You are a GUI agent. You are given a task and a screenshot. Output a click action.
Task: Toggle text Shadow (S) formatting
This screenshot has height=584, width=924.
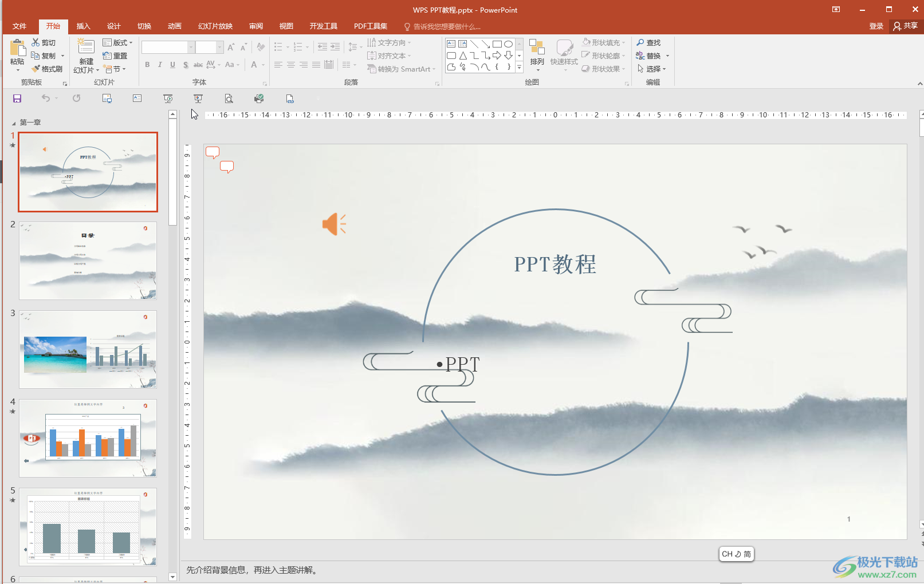point(186,65)
